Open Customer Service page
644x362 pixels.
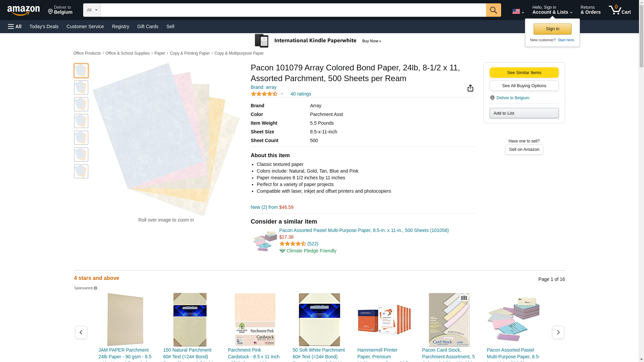click(85, 26)
